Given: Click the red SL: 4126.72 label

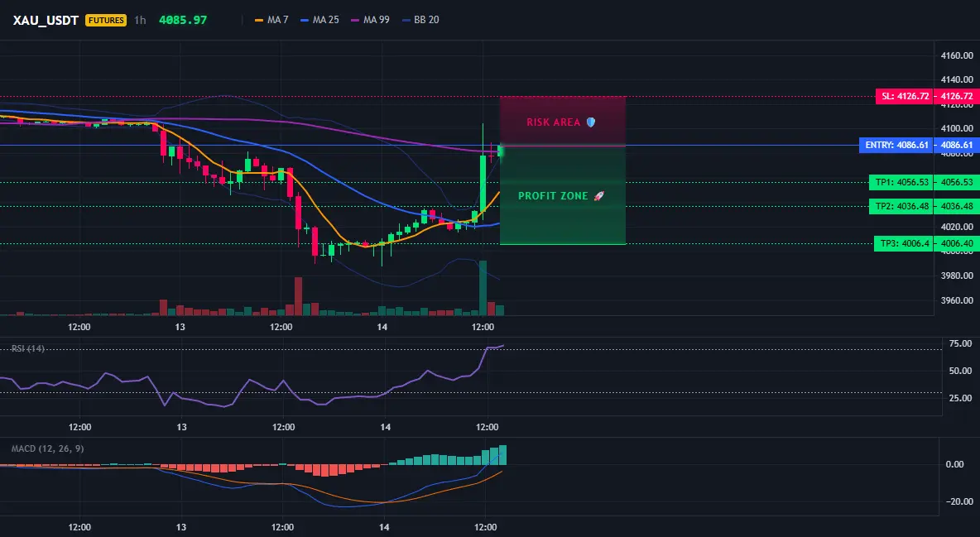Looking at the screenshot, I should coord(904,96).
